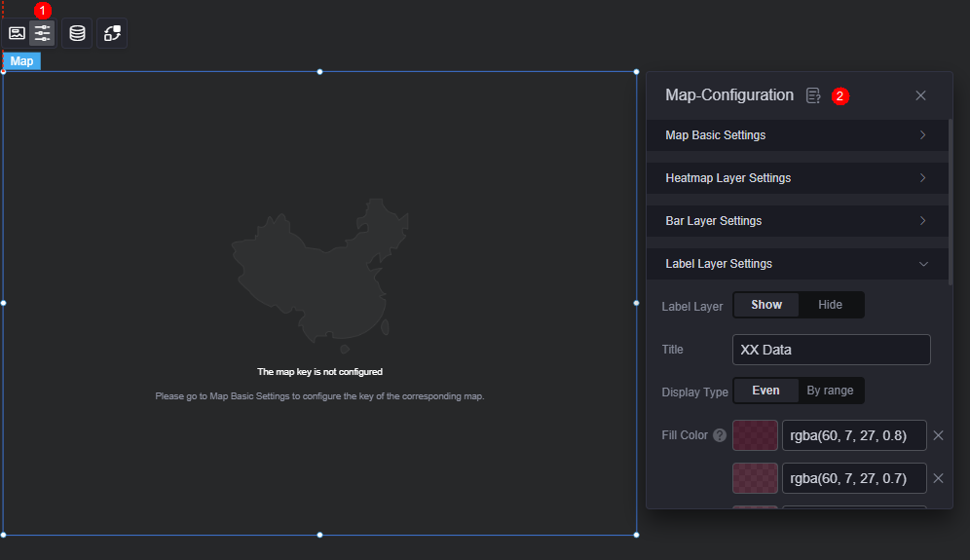Click the Map-Configuration panel title

[x=728, y=95]
